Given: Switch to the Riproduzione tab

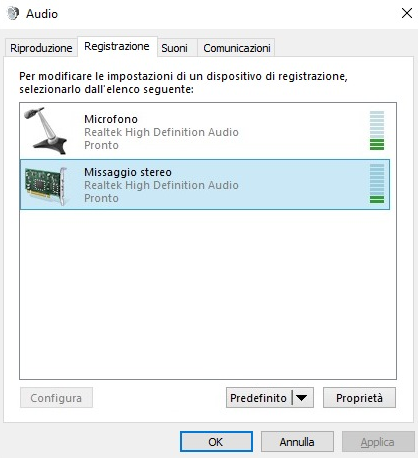Looking at the screenshot, I should coord(41,48).
